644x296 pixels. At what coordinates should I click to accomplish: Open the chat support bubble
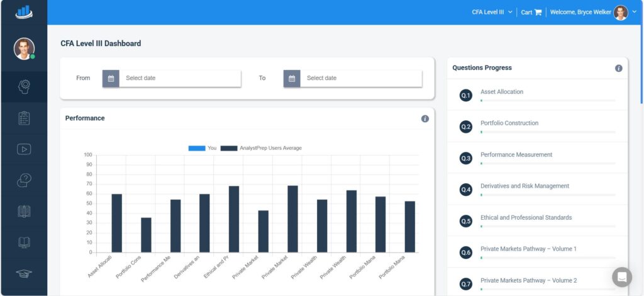pos(622,277)
